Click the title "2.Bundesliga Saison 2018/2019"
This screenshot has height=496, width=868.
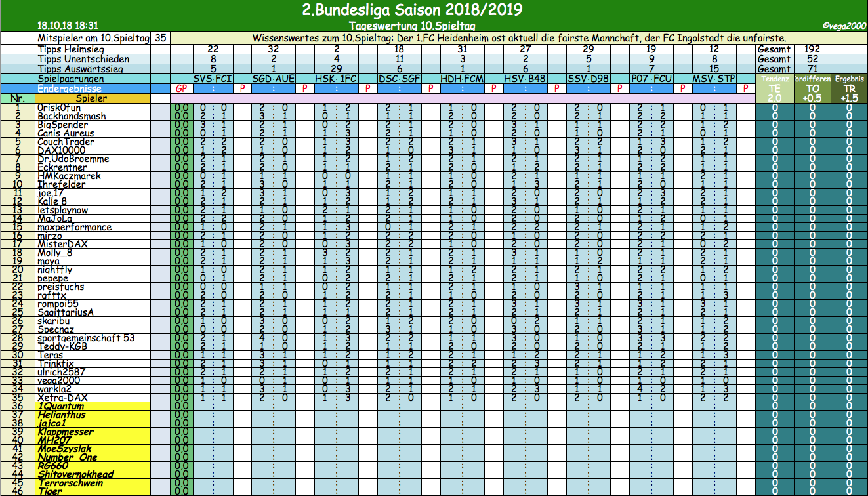[412, 10]
